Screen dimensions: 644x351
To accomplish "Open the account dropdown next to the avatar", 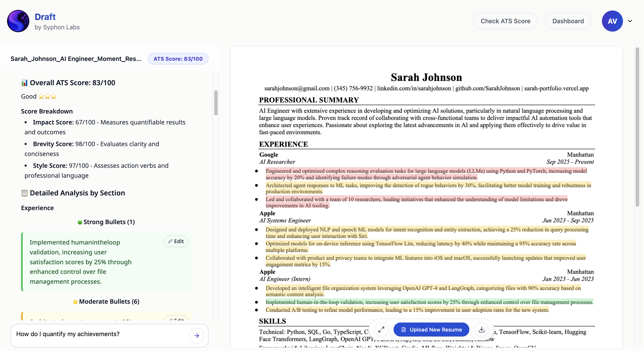I will (630, 21).
